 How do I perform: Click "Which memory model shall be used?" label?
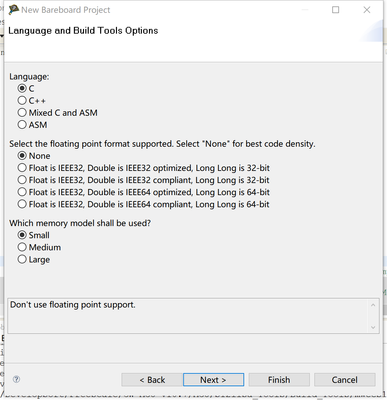[80, 223]
